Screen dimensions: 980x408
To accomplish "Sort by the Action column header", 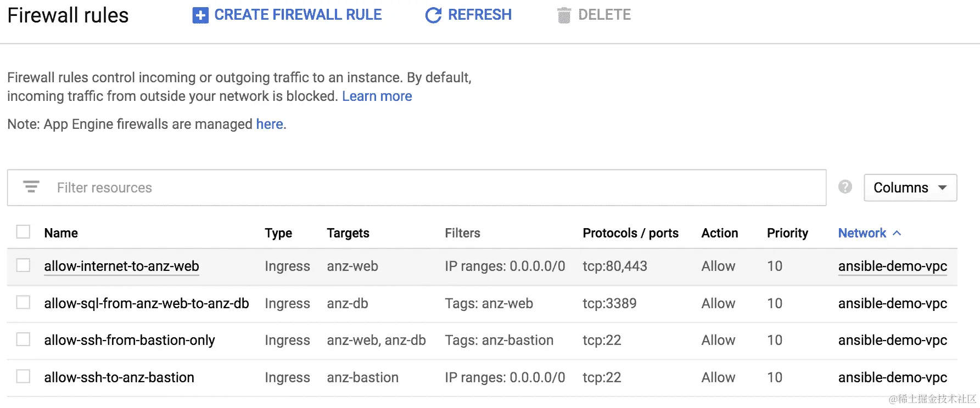I will point(719,233).
